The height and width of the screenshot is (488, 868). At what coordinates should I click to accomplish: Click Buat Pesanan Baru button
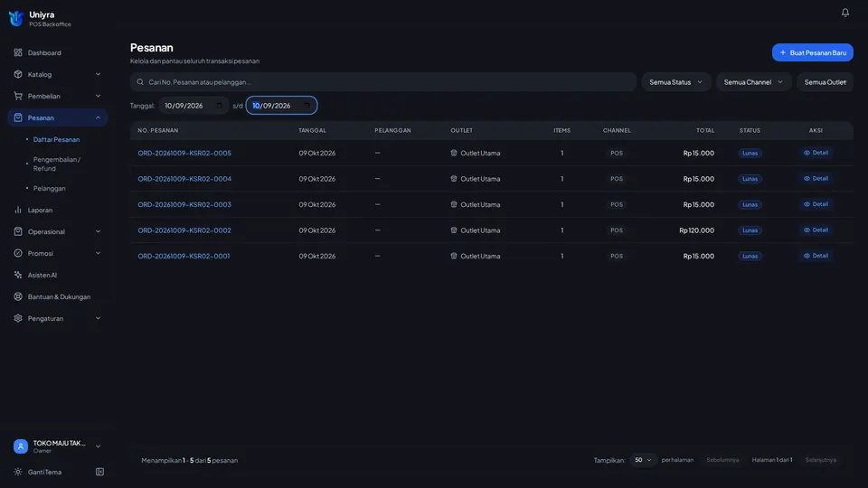pyautogui.click(x=812, y=52)
